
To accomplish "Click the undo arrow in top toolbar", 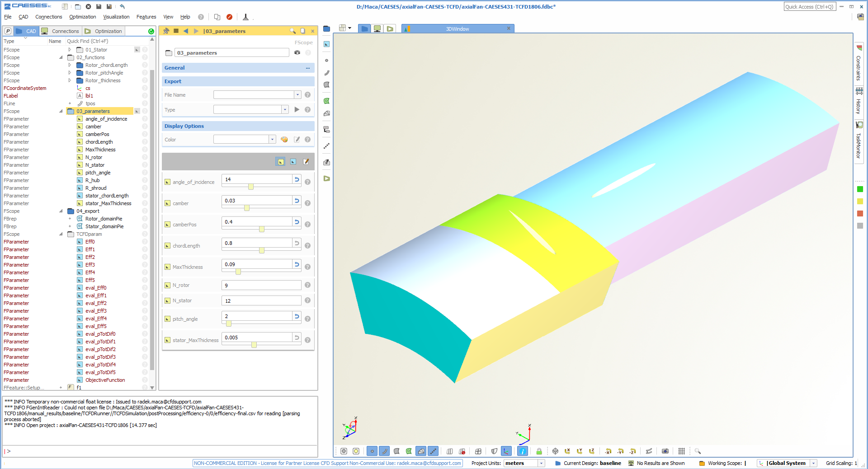I will [x=122, y=6].
